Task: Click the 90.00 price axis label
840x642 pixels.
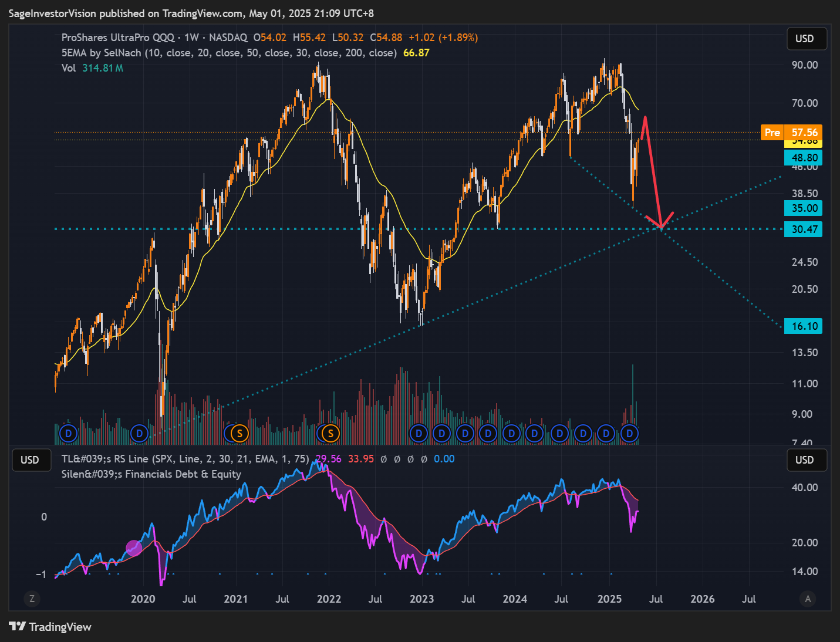Action: click(805, 65)
